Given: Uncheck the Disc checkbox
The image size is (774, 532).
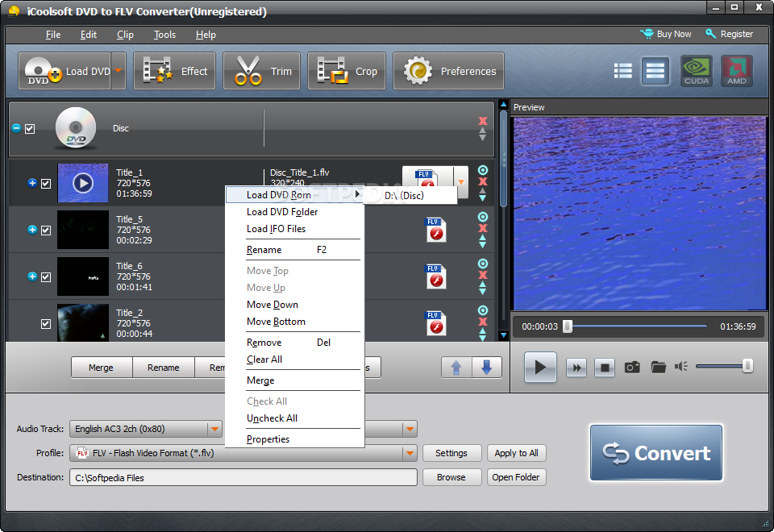Looking at the screenshot, I should pyautogui.click(x=30, y=129).
